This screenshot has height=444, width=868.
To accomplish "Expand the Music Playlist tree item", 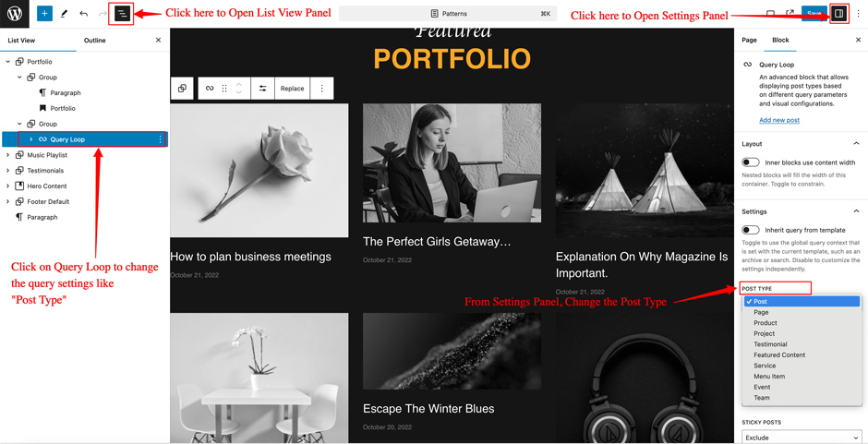I will pyautogui.click(x=7, y=155).
